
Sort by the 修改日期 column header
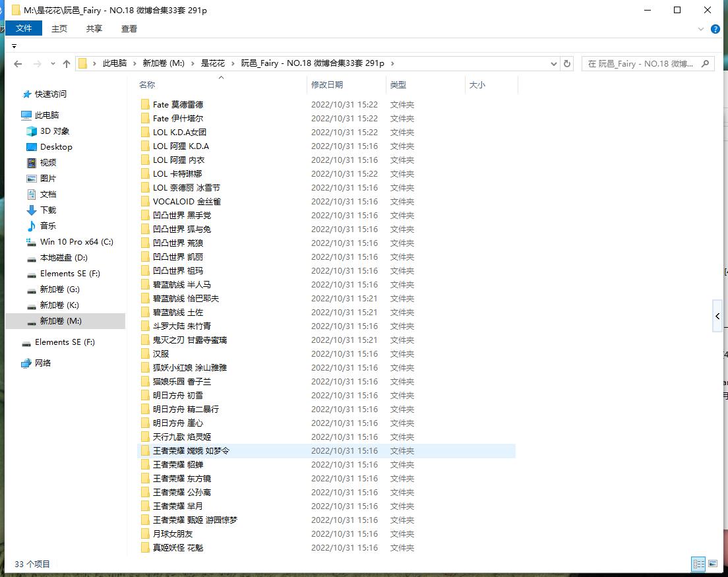pos(327,84)
